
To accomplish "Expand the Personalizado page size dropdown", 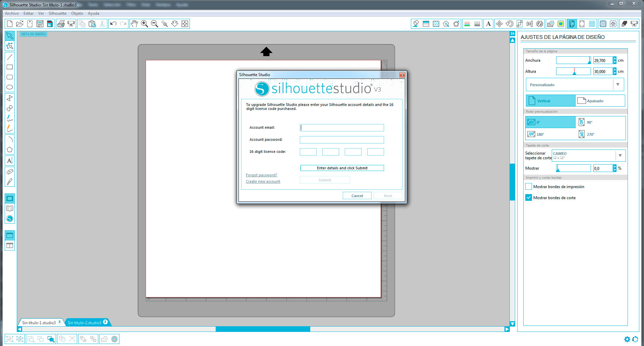I will [x=618, y=84].
